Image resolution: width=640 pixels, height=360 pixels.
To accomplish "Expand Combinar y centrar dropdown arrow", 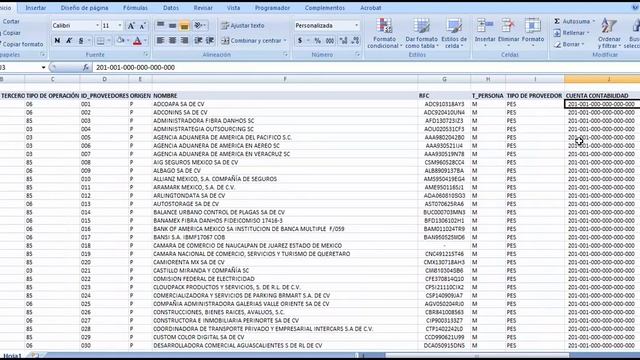I will coord(285,40).
